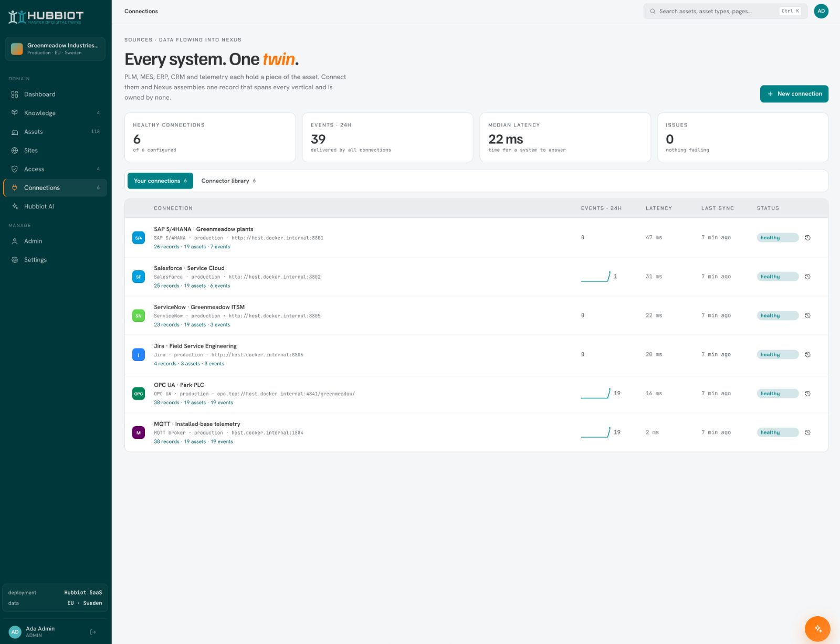840x644 pixels.
Task: Open the Dashboard sidebar icon
Action: [15, 94]
